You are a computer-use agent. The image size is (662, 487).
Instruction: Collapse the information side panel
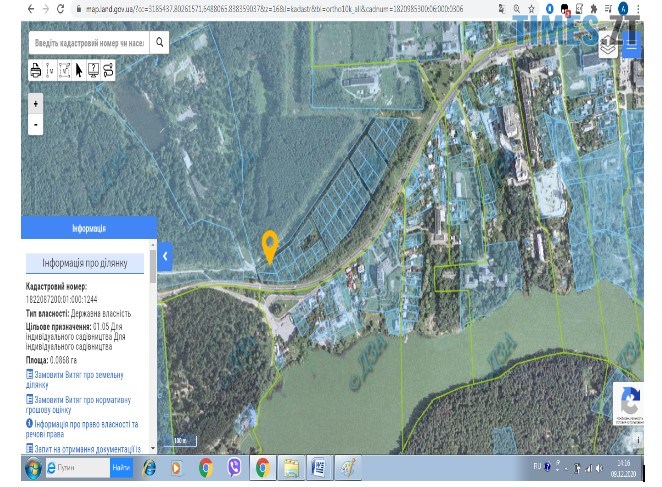point(165,256)
